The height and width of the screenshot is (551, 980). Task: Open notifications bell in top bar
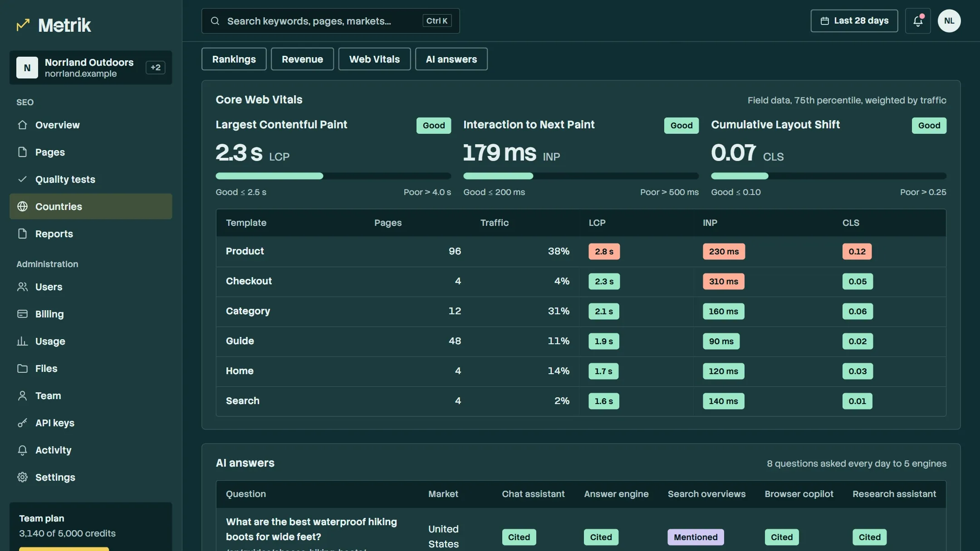click(x=918, y=21)
